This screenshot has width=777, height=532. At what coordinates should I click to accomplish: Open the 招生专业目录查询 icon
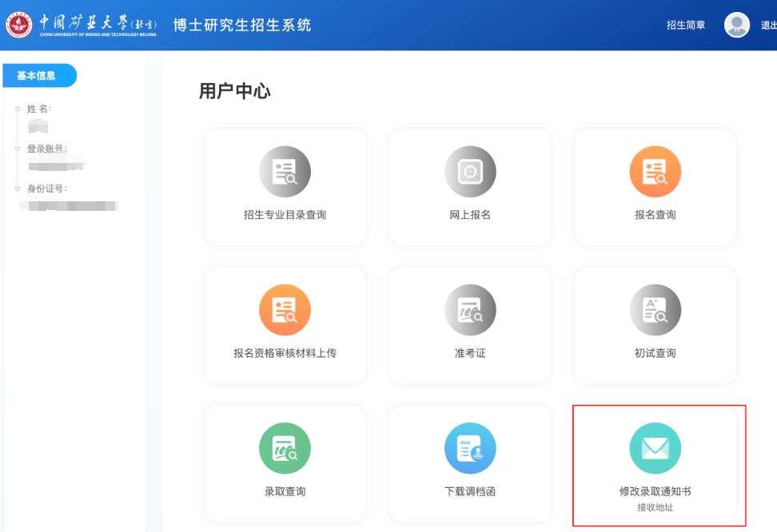coord(285,172)
